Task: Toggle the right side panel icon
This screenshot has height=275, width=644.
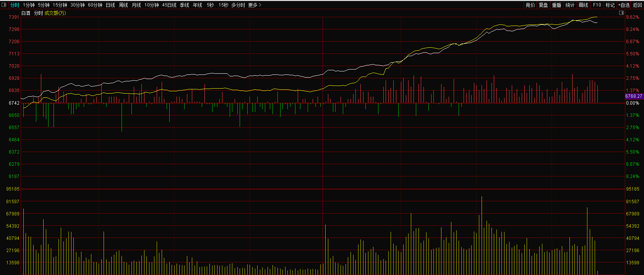Action: click(x=621, y=13)
